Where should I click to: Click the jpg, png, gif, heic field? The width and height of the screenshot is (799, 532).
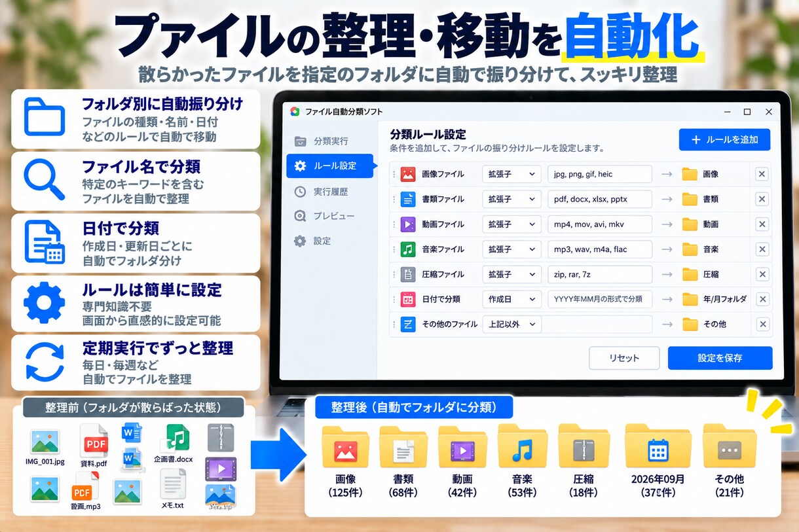click(600, 174)
